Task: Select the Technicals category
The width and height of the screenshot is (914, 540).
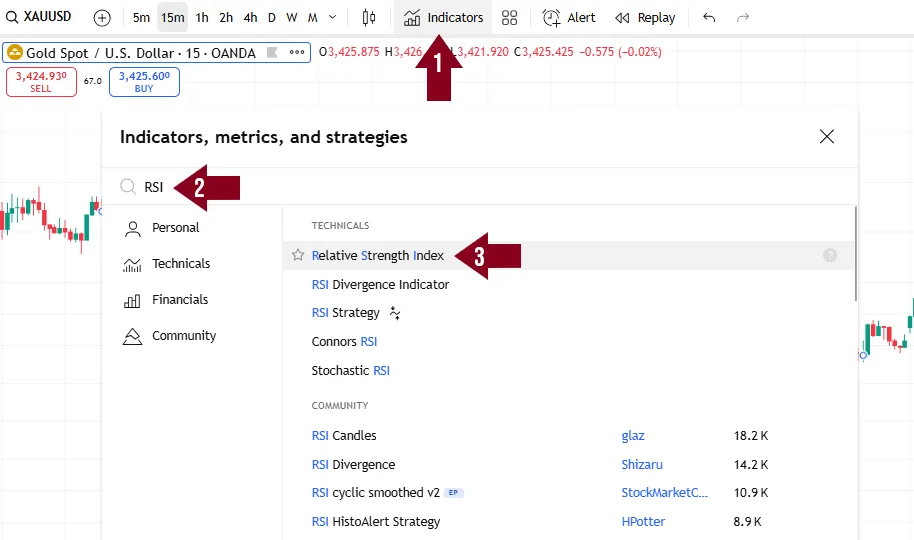Action: click(x=180, y=264)
